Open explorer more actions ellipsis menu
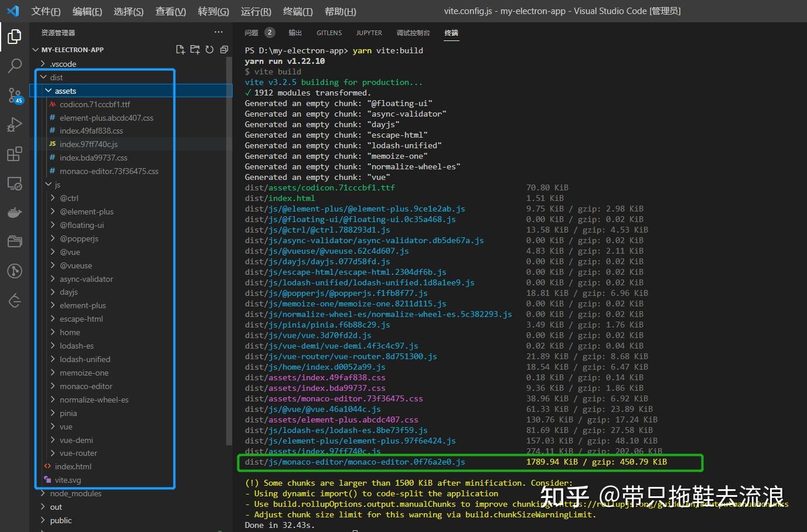 [219, 32]
